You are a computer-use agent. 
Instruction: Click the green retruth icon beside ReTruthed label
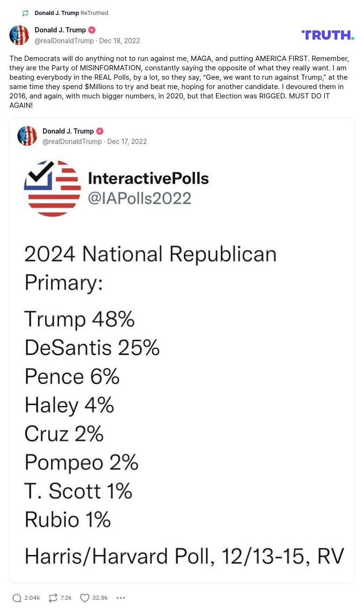25,13
